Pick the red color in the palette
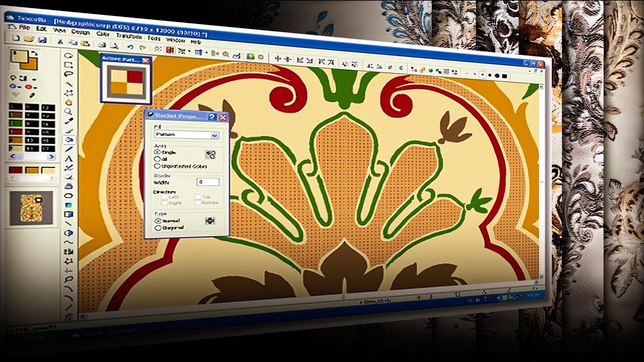Image resolution: width=644 pixels, height=362 pixels. 16,131
